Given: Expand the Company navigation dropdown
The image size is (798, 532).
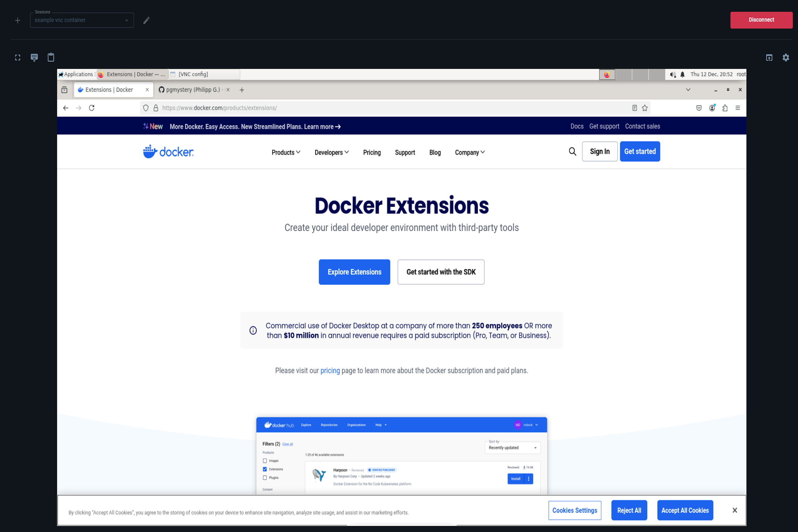Looking at the screenshot, I should click(x=469, y=152).
